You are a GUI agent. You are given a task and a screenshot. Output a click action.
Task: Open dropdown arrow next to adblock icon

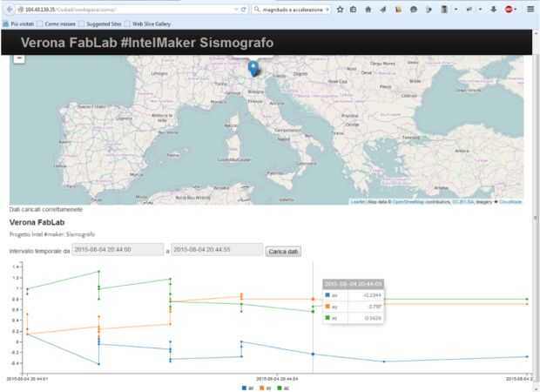516,10
